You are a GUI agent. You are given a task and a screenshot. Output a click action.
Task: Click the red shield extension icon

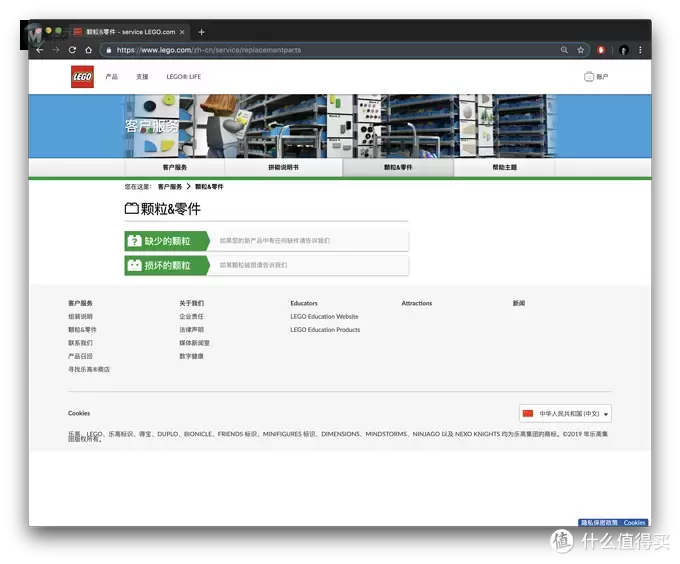point(601,50)
